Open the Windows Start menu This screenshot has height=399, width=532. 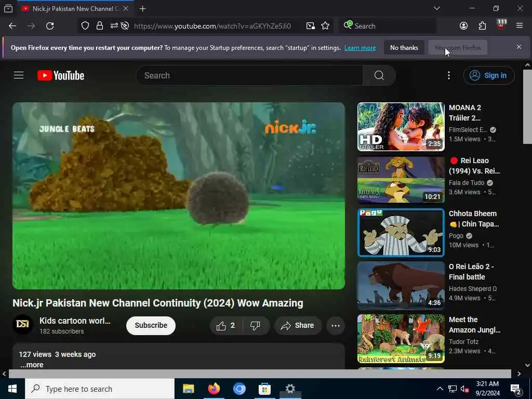[12, 389]
